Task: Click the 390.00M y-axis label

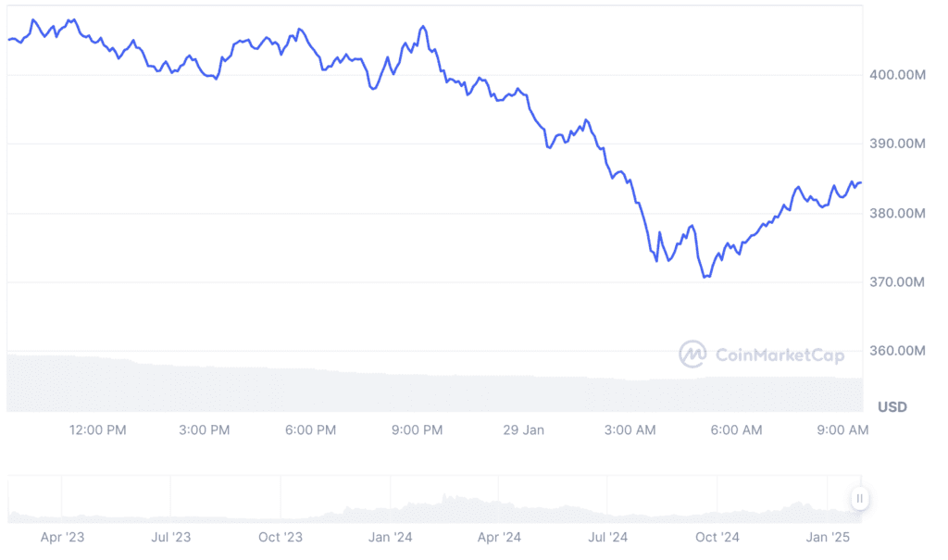Action: [898, 144]
